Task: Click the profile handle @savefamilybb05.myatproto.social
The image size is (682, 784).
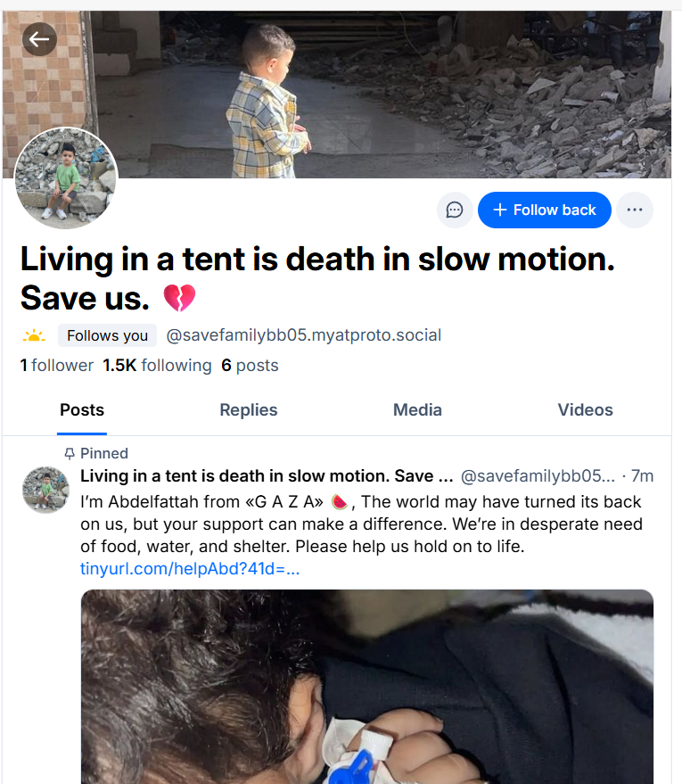Action: pos(303,336)
